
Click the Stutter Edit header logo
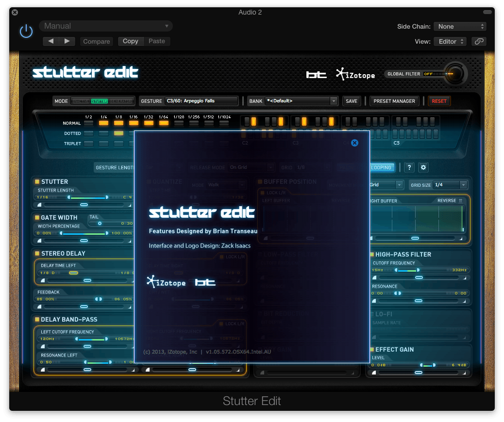(x=85, y=72)
